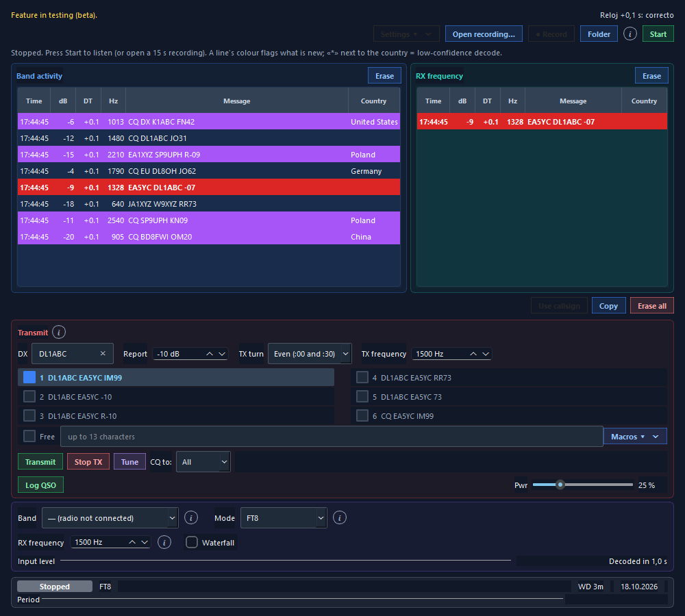Select the CQ SP9UPH KN09 row
The width and height of the screenshot is (685, 616).
tap(209, 220)
